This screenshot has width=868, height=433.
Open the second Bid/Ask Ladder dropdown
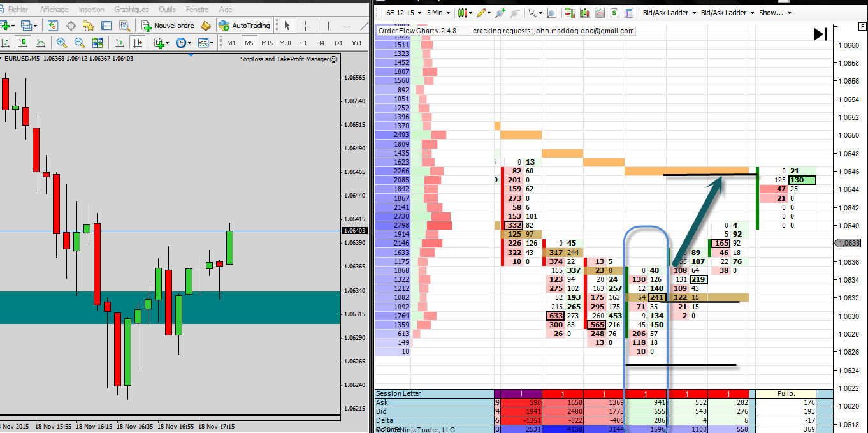click(x=727, y=12)
